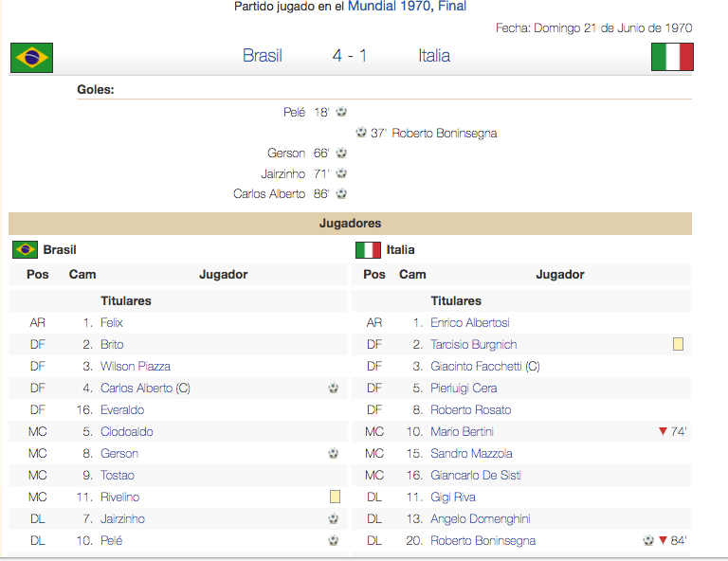Click Rivelino's yellow card icon

pos(335,497)
